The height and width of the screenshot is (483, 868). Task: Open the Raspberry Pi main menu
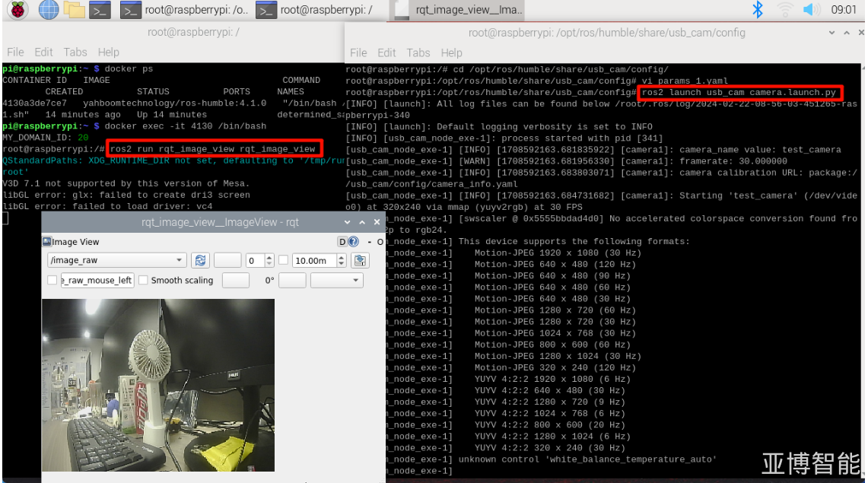coord(17,9)
